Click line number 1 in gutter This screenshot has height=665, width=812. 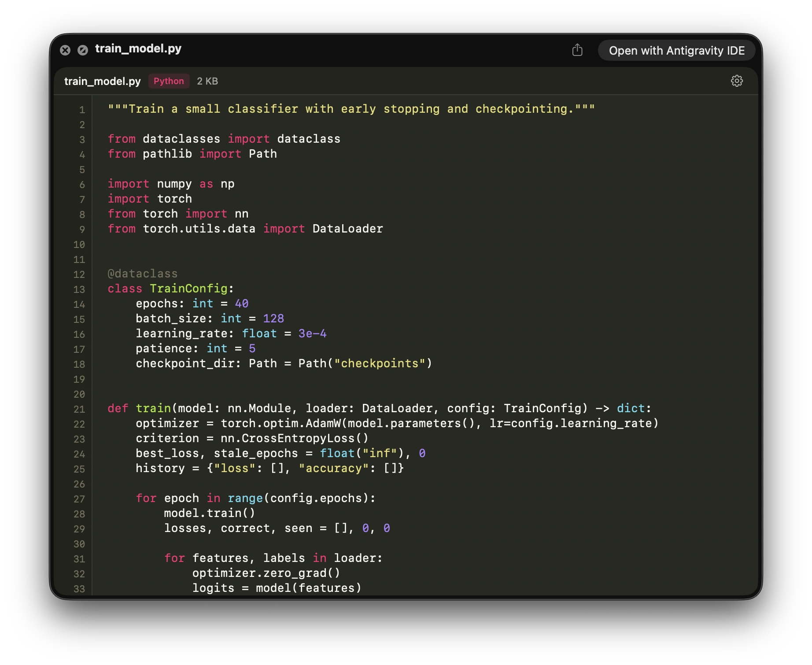82,110
